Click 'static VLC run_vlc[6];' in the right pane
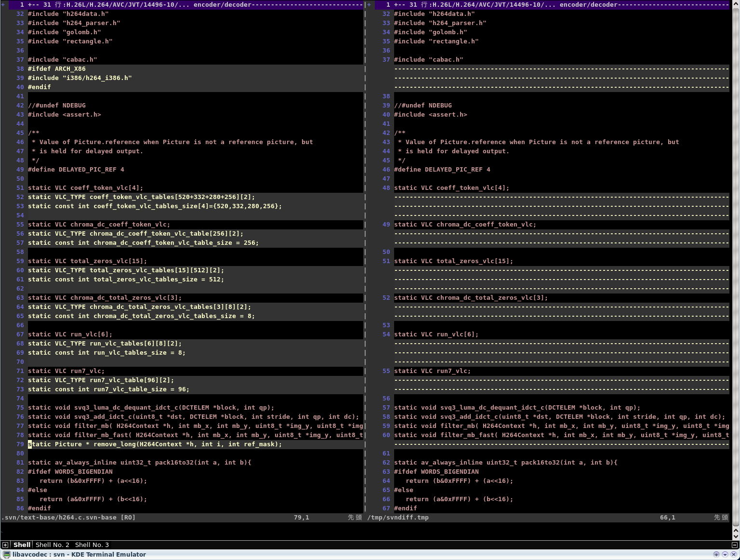 pos(436,334)
